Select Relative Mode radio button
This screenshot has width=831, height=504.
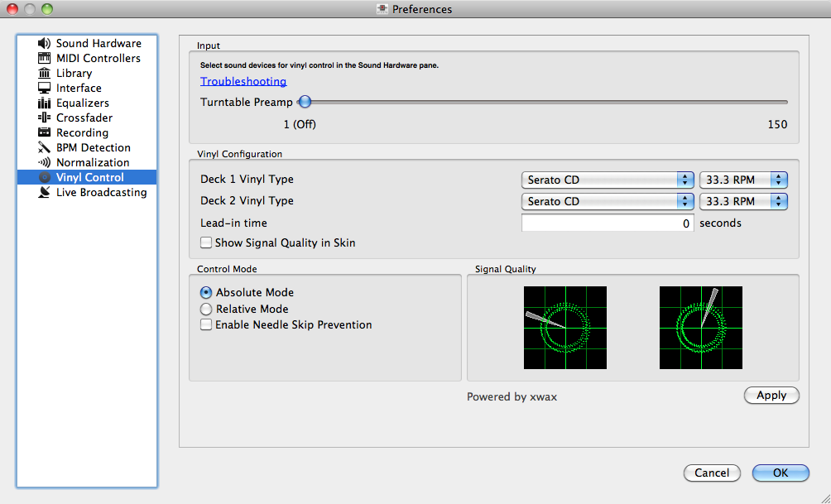click(206, 309)
